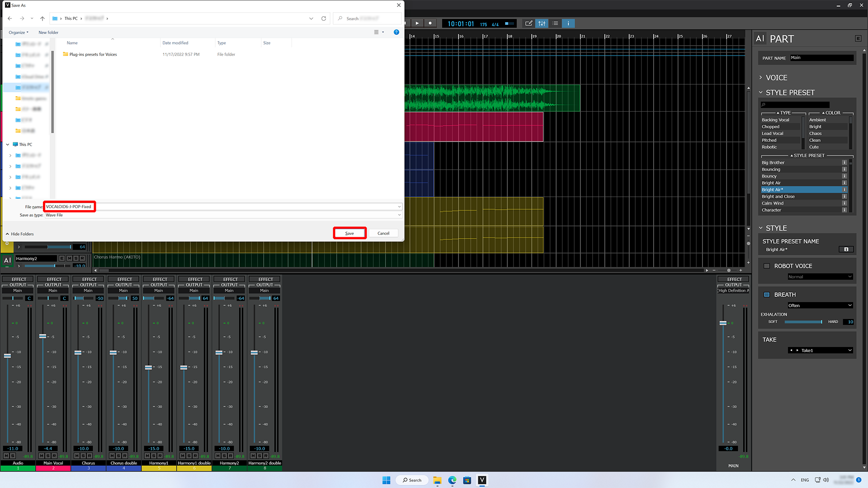This screenshot has height=488, width=868.
Task: Click the AI PART panel menu icon
Action: click(858, 39)
